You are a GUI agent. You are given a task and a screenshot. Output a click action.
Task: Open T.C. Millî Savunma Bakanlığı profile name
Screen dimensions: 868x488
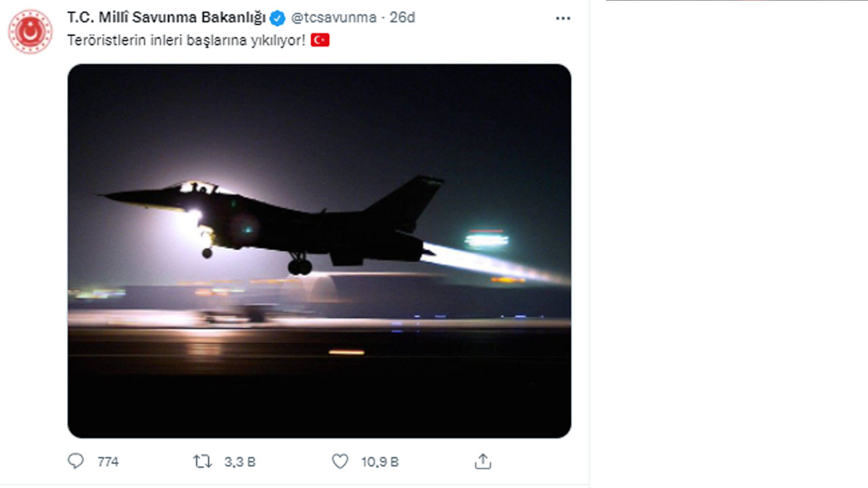click(166, 18)
